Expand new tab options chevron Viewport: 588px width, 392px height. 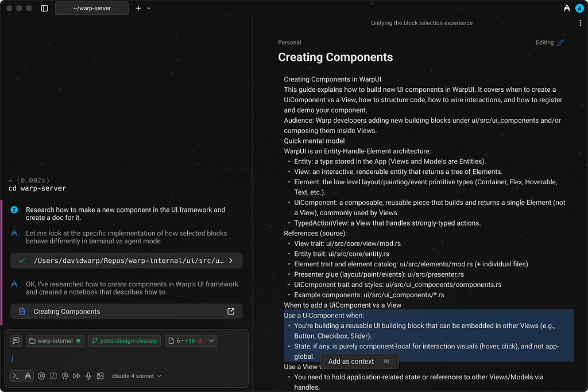pos(149,8)
